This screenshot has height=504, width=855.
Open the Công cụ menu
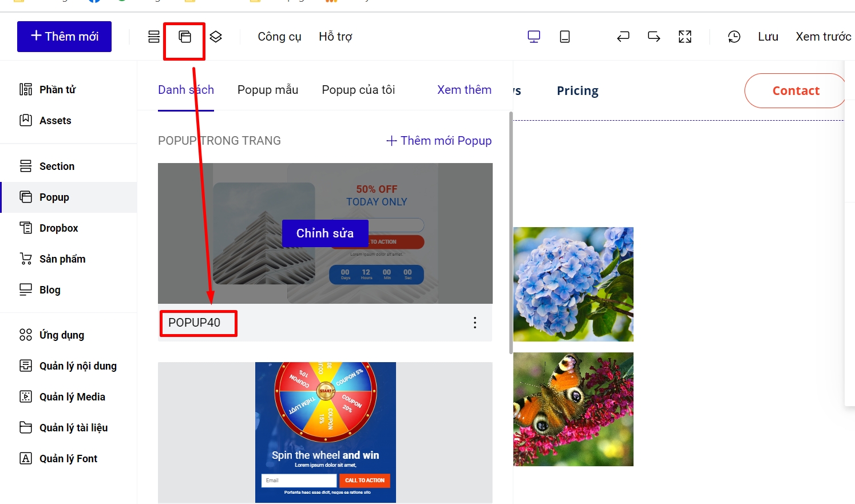click(x=279, y=37)
